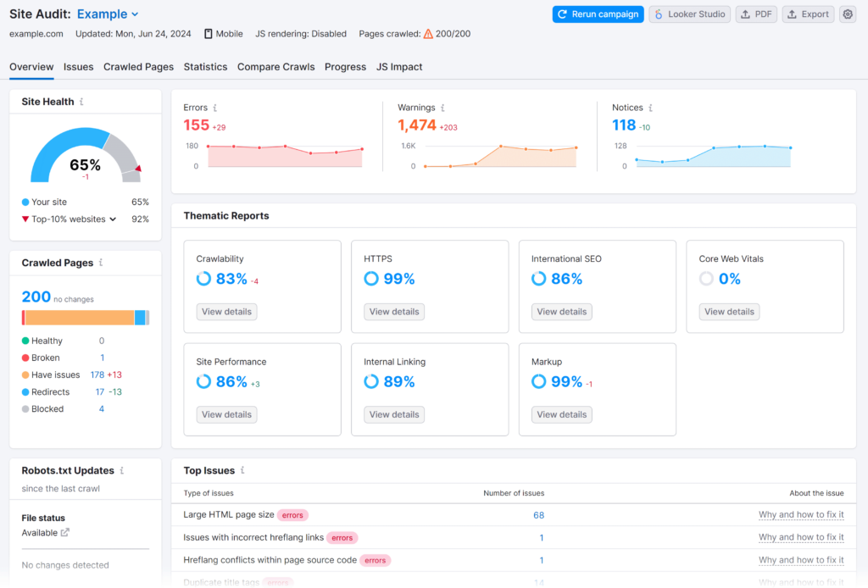Click the Warnings info icon
The image size is (868, 588).
pyautogui.click(x=442, y=108)
